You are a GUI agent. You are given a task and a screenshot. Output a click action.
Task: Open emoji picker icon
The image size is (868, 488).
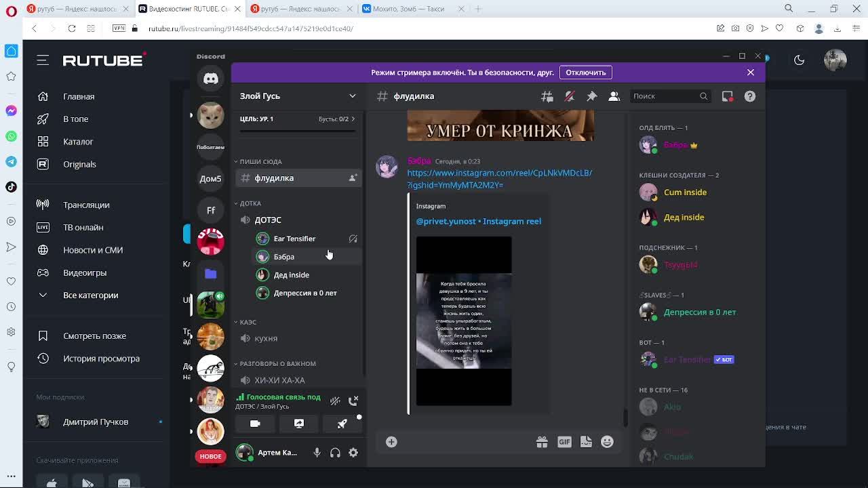607,442
